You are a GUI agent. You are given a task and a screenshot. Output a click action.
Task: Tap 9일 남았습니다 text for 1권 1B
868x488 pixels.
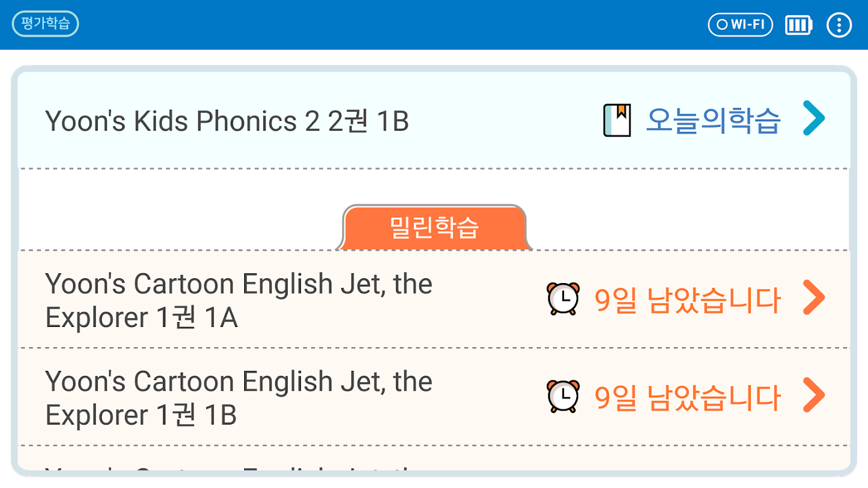point(687,398)
